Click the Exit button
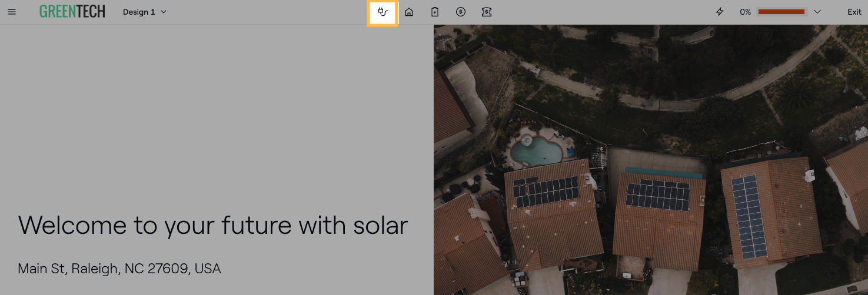The image size is (868, 295). point(854,12)
